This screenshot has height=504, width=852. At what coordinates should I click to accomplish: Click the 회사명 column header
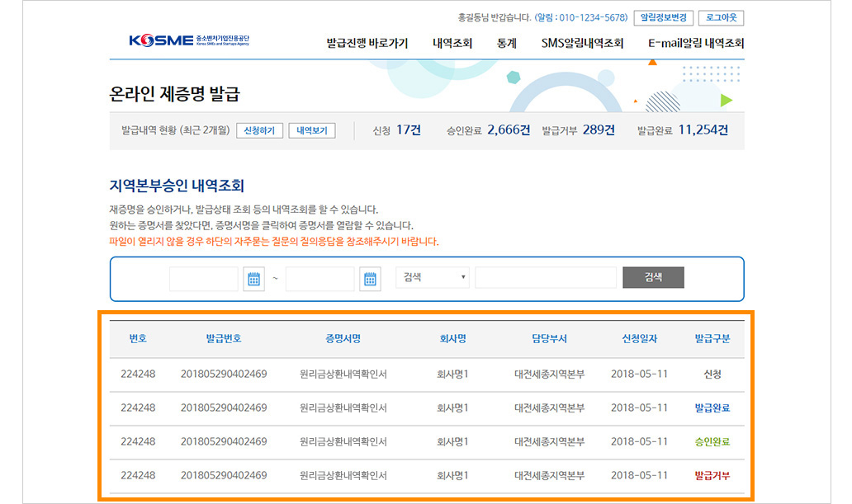[x=452, y=338]
